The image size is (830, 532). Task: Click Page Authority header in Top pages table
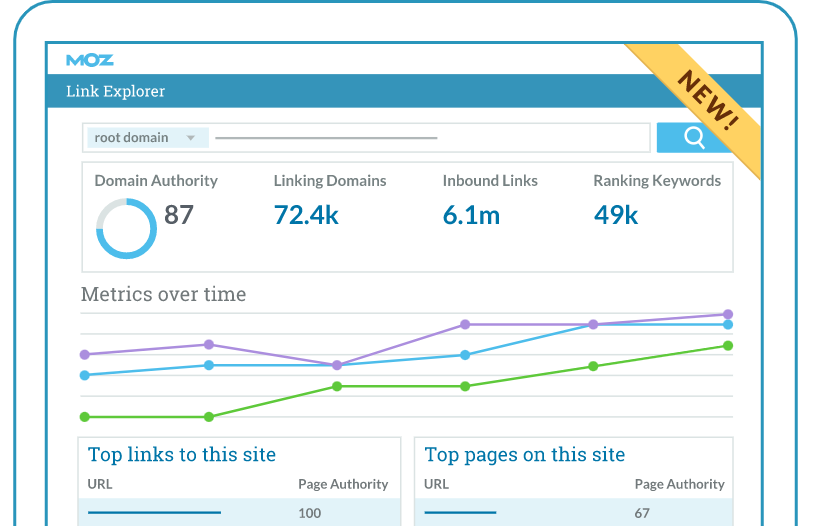coord(680,484)
